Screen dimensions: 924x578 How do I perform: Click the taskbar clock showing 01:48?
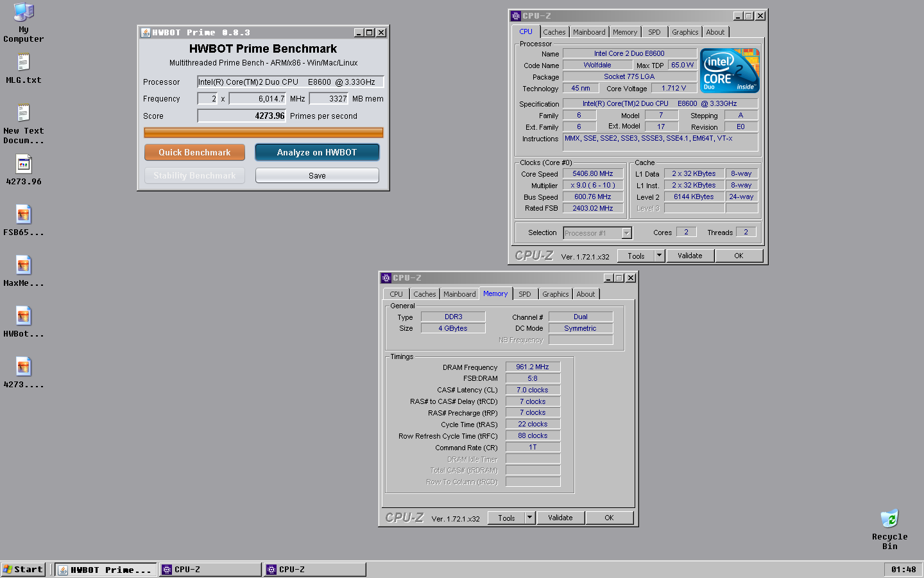903,569
